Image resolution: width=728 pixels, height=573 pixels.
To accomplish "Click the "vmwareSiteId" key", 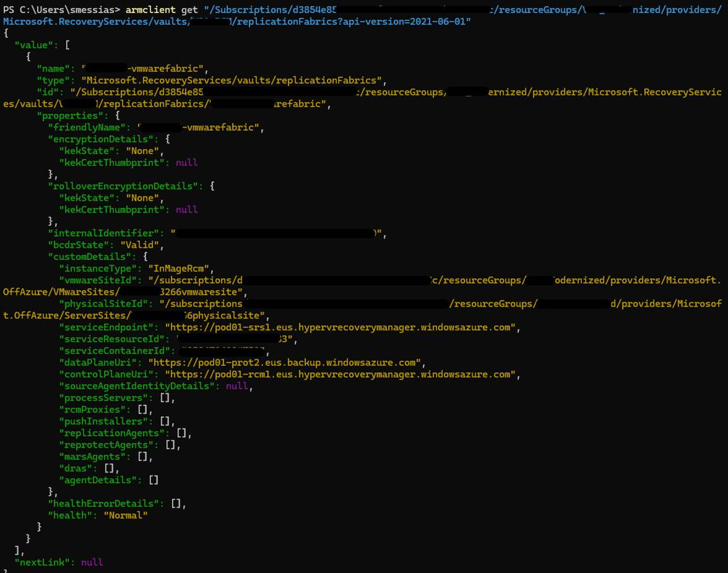I will point(98,280).
